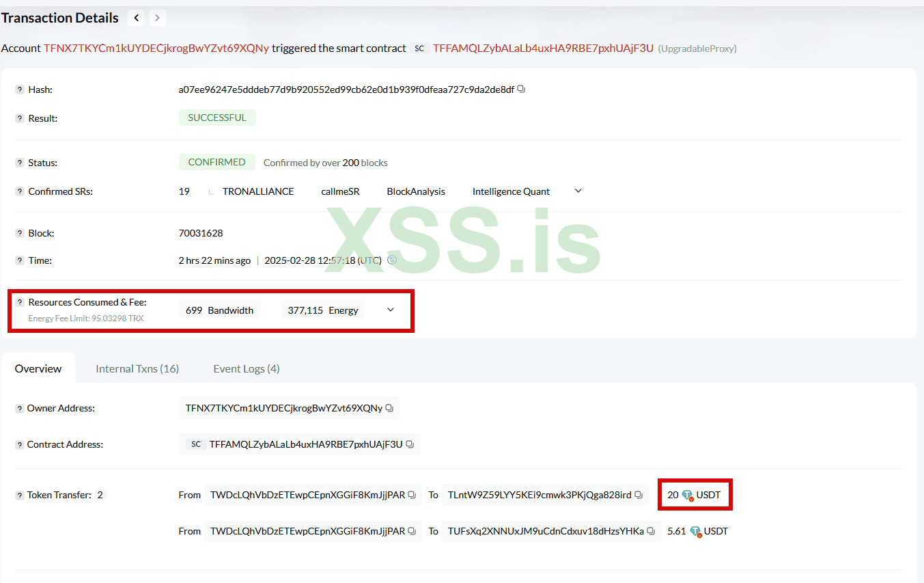Click the Token Transfer count badge 2
Image resolution: width=924 pixels, height=583 pixels.
click(x=100, y=495)
